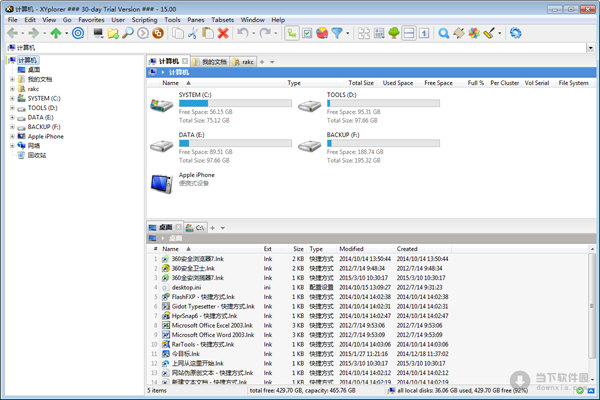The image size is (600, 400).
Task: Click the round gray arrow preview icon
Action: pyautogui.click(x=143, y=33)
